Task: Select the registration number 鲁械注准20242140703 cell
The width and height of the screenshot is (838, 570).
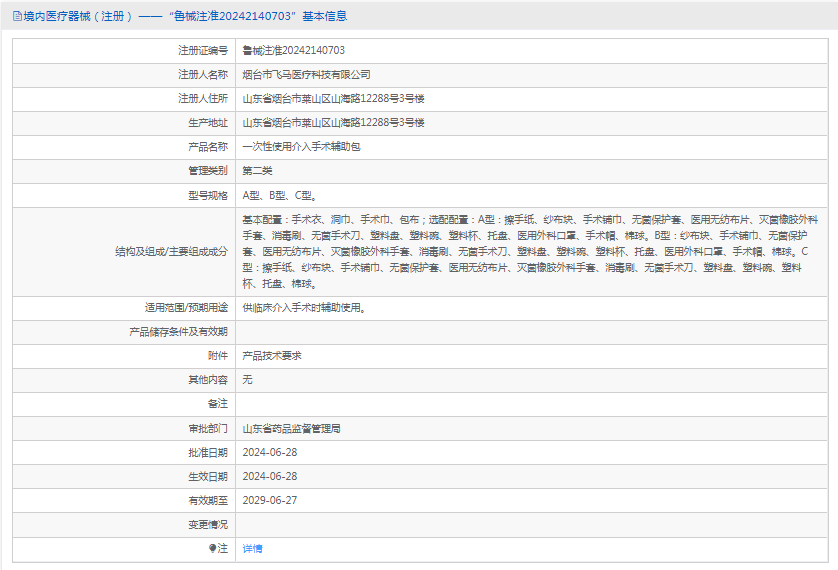Action: (293, 50)
